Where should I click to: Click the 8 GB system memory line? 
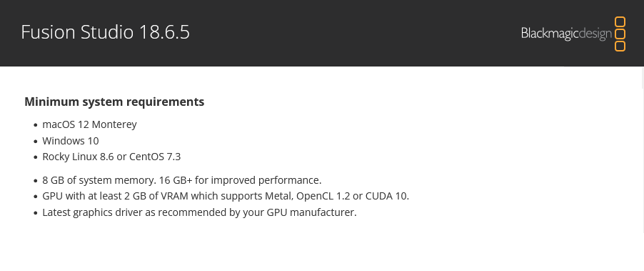point(182,180)
